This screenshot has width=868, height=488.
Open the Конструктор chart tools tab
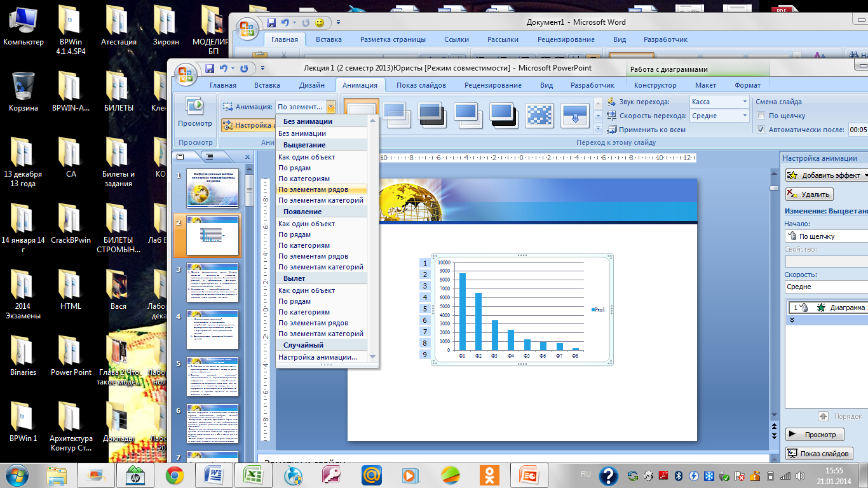pos(655,85)
